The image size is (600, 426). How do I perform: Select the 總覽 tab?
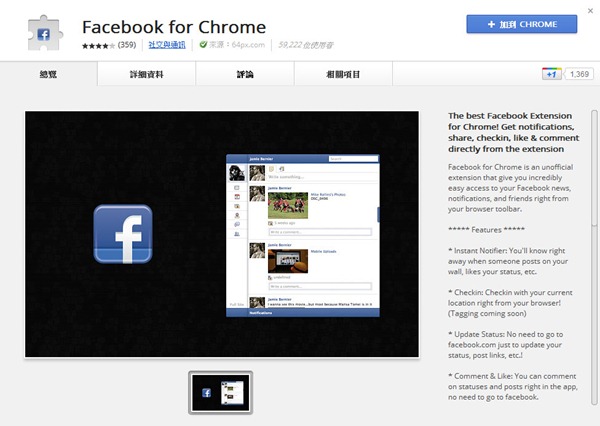[49, 74]
